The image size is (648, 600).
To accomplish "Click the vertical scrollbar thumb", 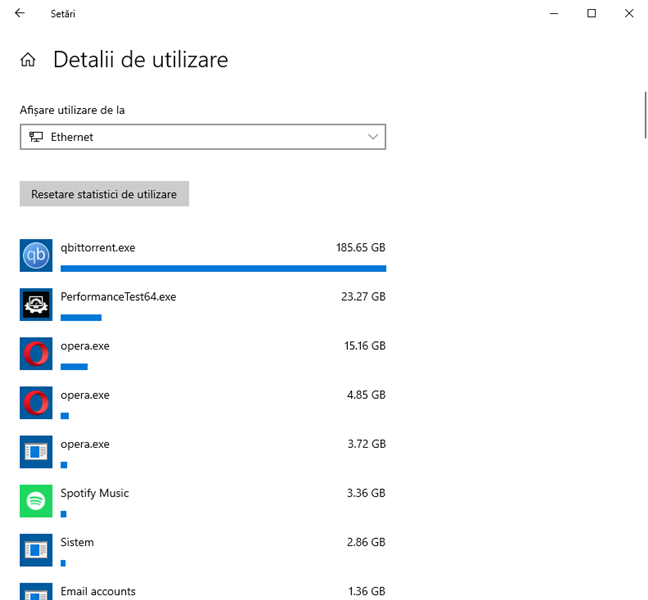I will [646, 115].
